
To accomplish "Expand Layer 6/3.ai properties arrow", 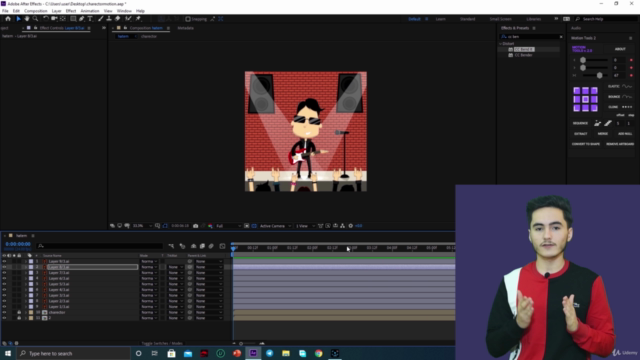I will click(x=26, y=278).
